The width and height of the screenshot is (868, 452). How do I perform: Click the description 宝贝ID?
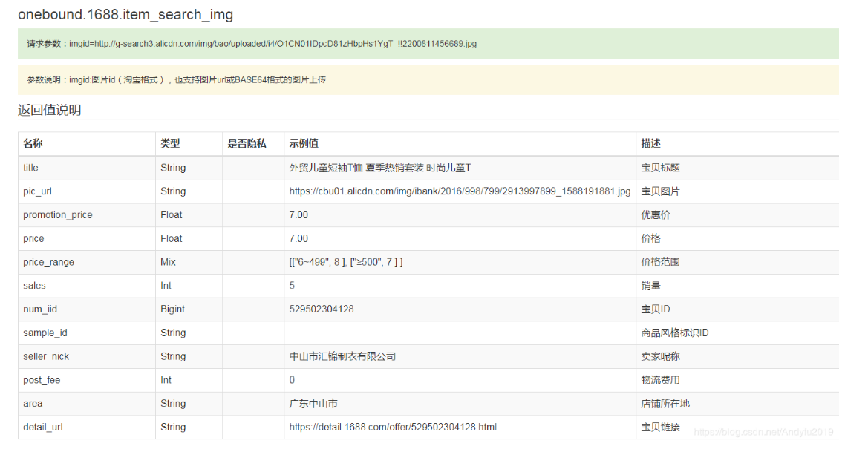(x=656, y=309)
